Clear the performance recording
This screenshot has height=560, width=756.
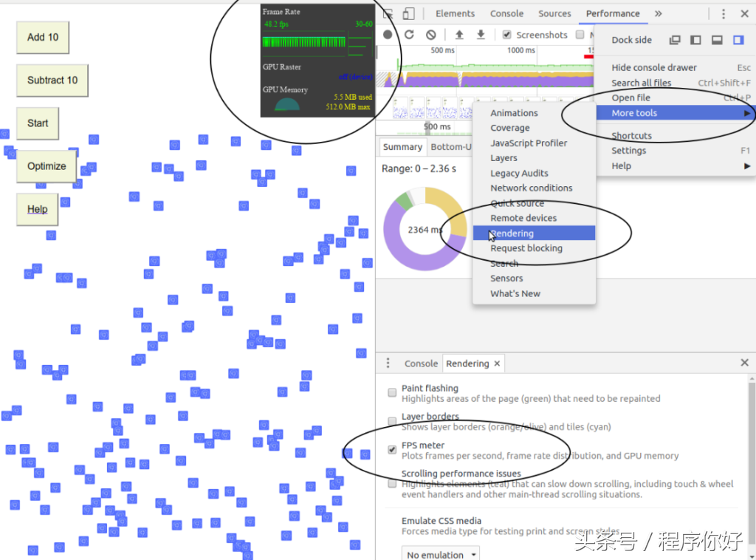click(430, 35)
